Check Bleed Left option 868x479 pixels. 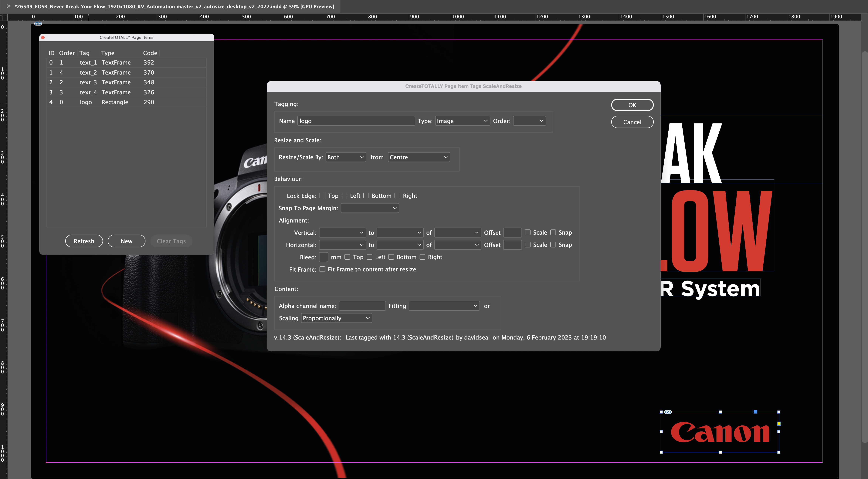[370, 257]
